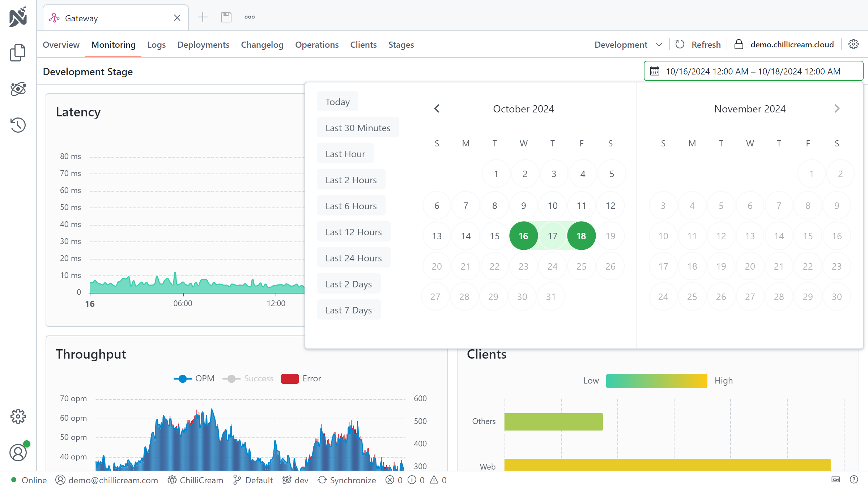Open the history clock icon in sidebar

point(18,125)
